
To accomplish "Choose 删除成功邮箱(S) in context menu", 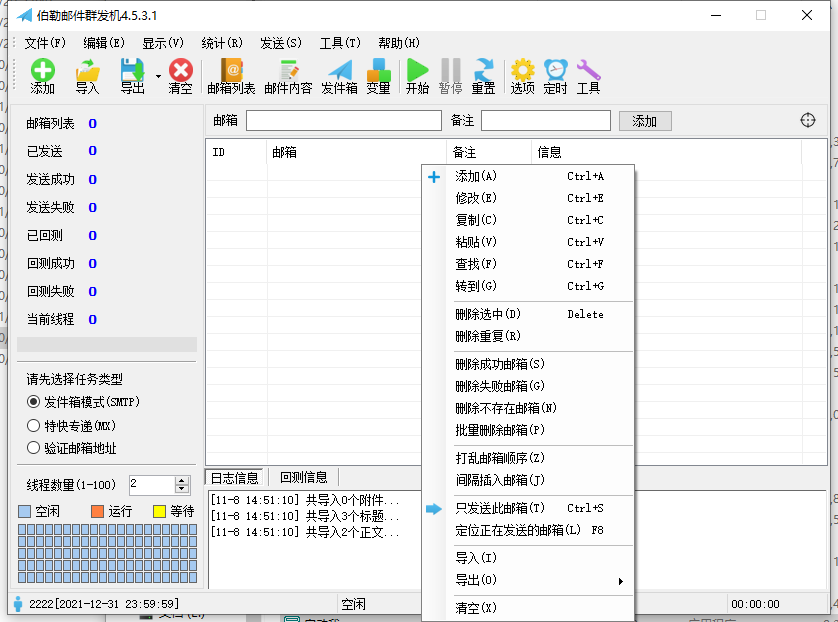I will (528, 364).
